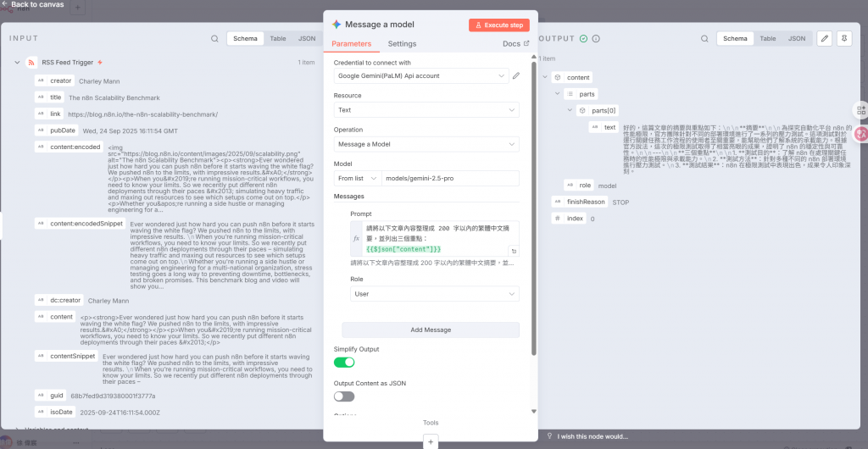
Task: Click the search icon in INPUT panel
Action: (214, 39)
